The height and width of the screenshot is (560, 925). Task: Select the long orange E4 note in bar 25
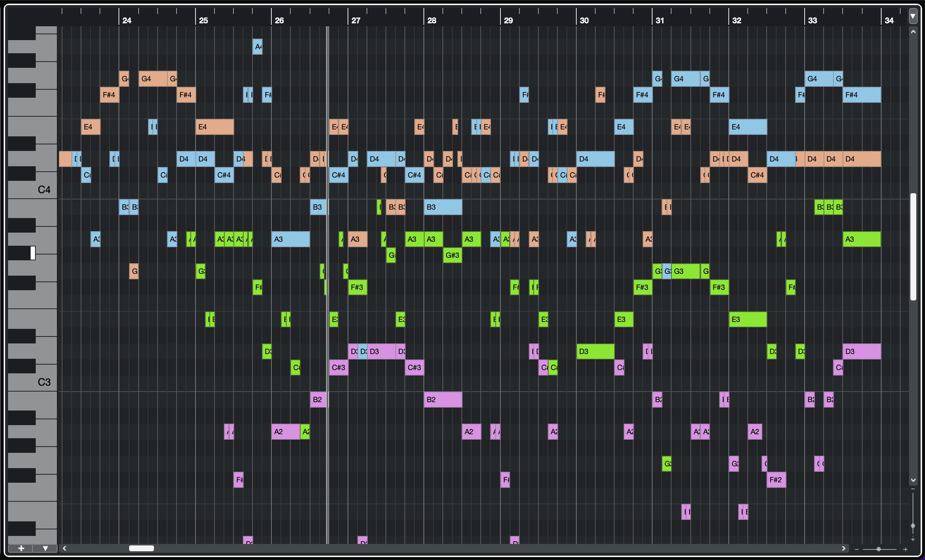[x=215, y=127]
